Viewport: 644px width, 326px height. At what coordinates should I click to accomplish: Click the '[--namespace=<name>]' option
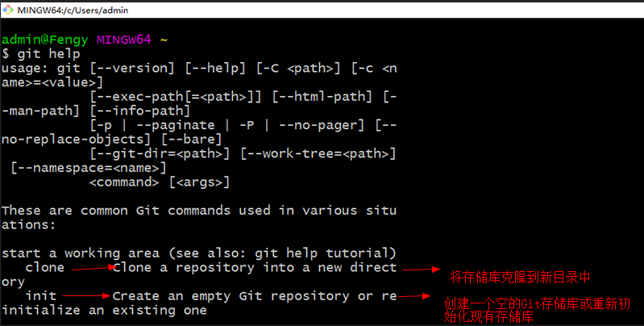coord(89,168)
